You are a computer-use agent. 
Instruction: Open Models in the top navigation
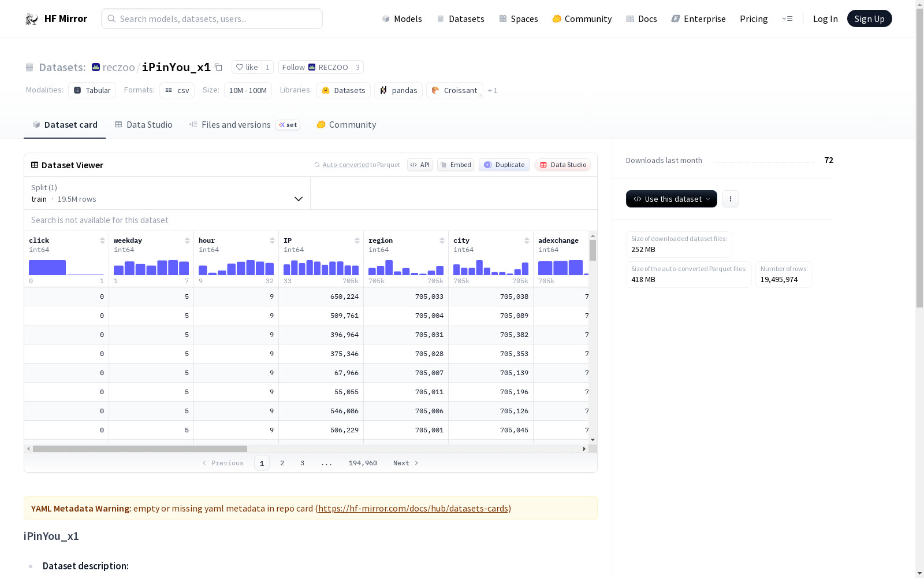402,19
